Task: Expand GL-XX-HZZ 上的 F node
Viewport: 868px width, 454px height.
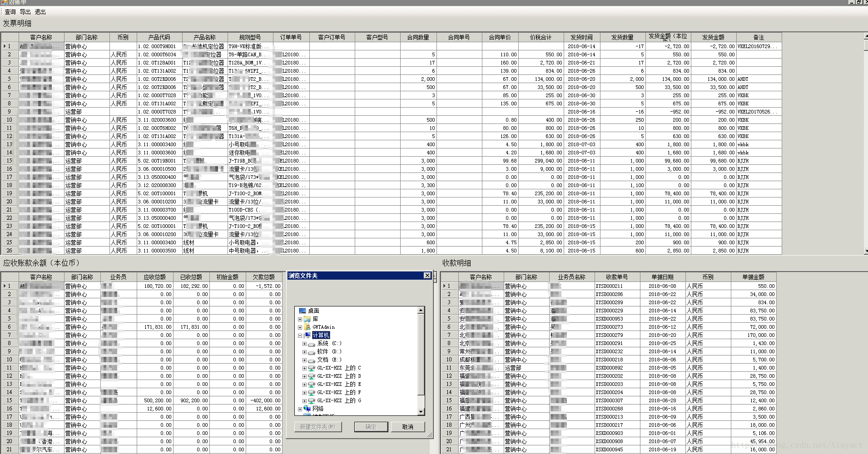Action: tap(304, 393)
